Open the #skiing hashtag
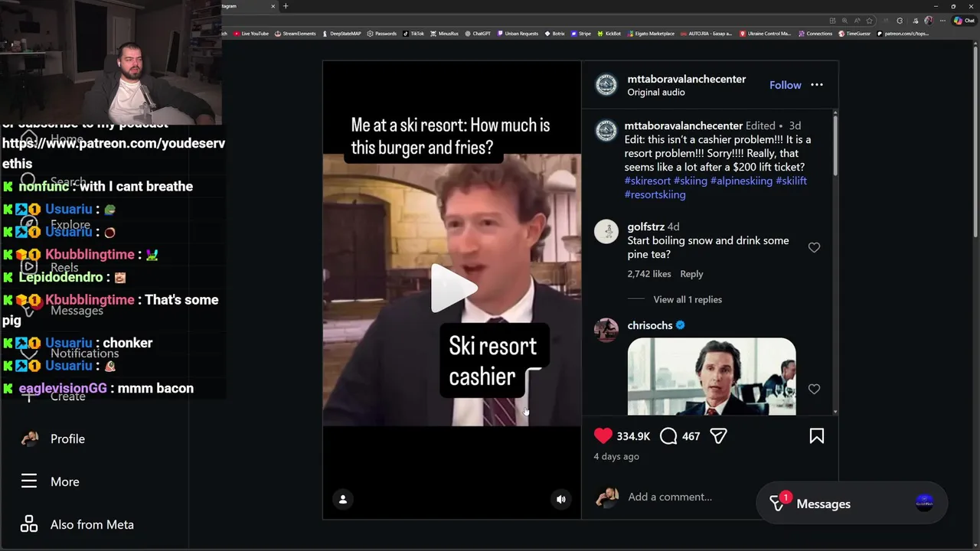This screenshot has width=980, height=551. [691, 181]
